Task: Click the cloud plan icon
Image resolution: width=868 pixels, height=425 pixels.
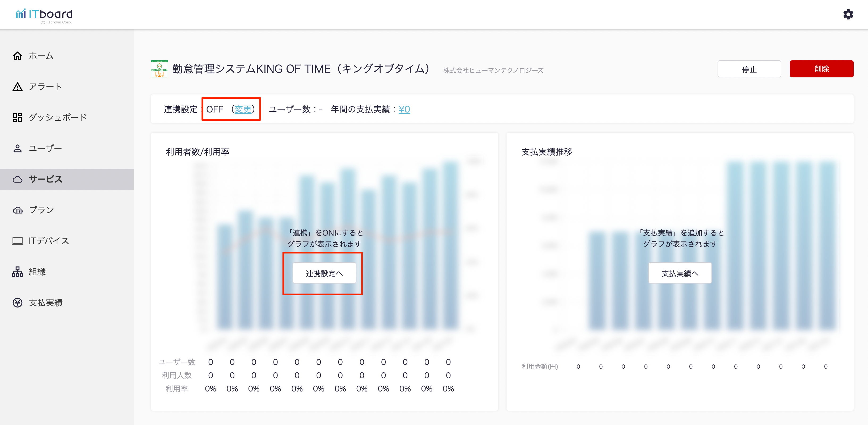Action: point(18,210)
